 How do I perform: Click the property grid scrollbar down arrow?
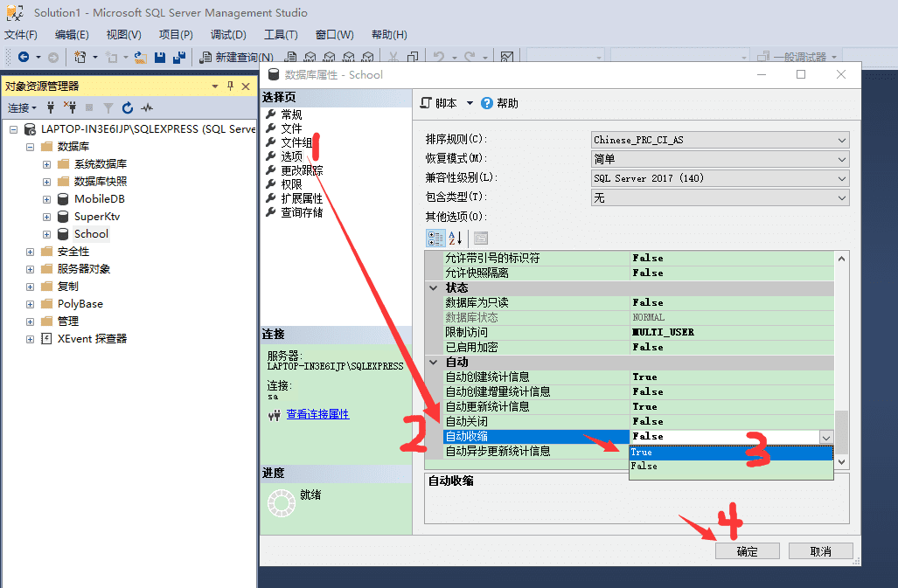[x=841, y=461]
